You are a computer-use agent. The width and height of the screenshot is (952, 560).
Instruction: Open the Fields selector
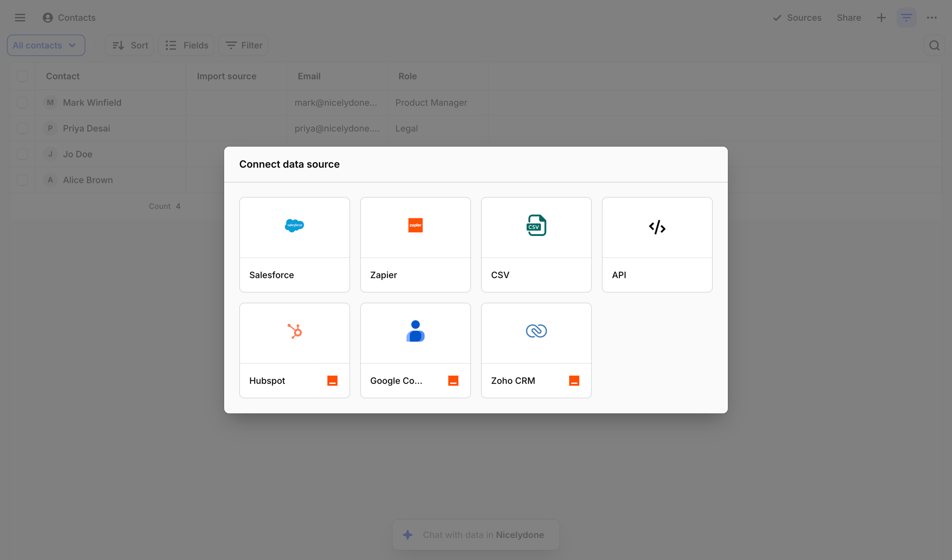(x=186, y=45)
